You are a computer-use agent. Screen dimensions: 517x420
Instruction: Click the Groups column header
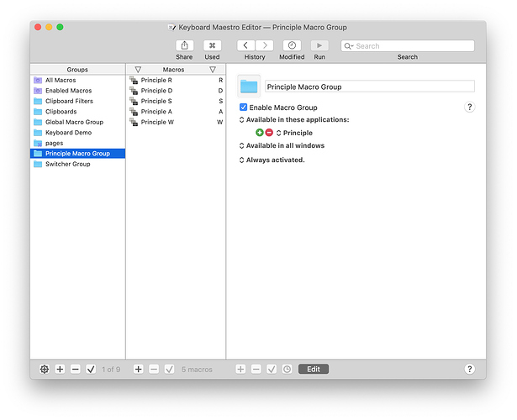77,70
